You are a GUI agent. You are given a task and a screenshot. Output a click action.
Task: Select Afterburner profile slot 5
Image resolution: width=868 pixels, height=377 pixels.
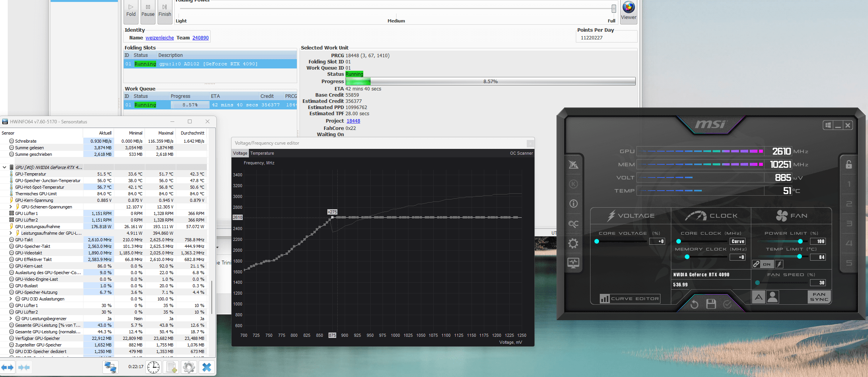tap(849, 263)
